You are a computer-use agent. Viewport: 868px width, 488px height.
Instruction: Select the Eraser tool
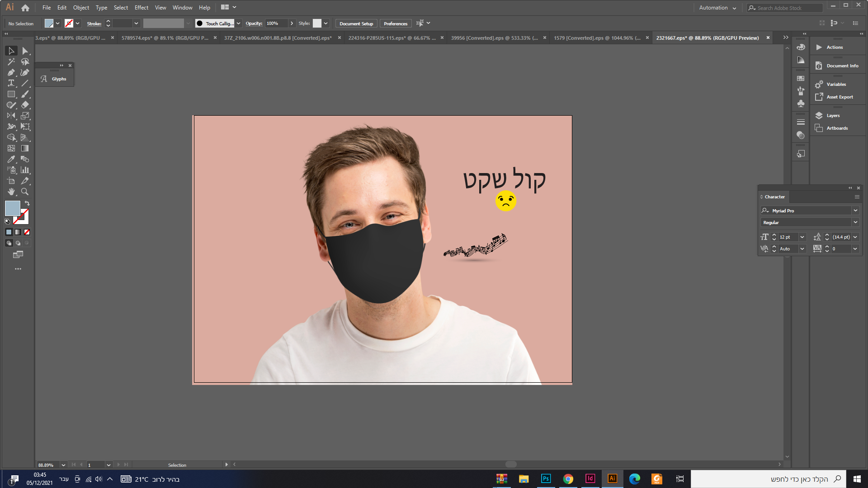click(25, 105)
